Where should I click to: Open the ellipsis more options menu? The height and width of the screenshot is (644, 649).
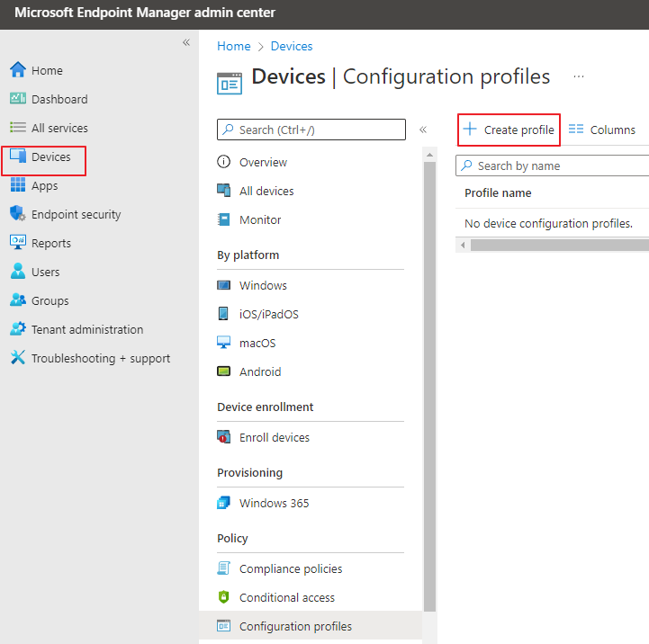pos(579,76)
